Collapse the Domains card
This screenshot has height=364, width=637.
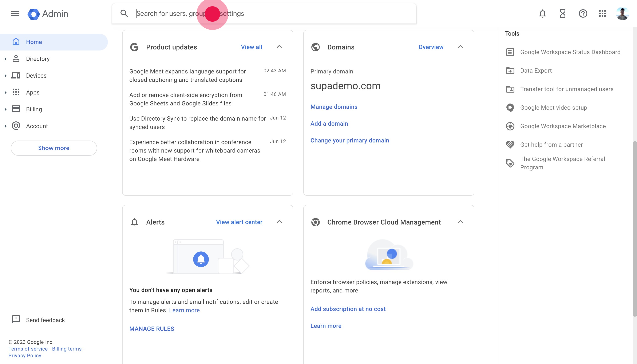[x=460, y=47]
